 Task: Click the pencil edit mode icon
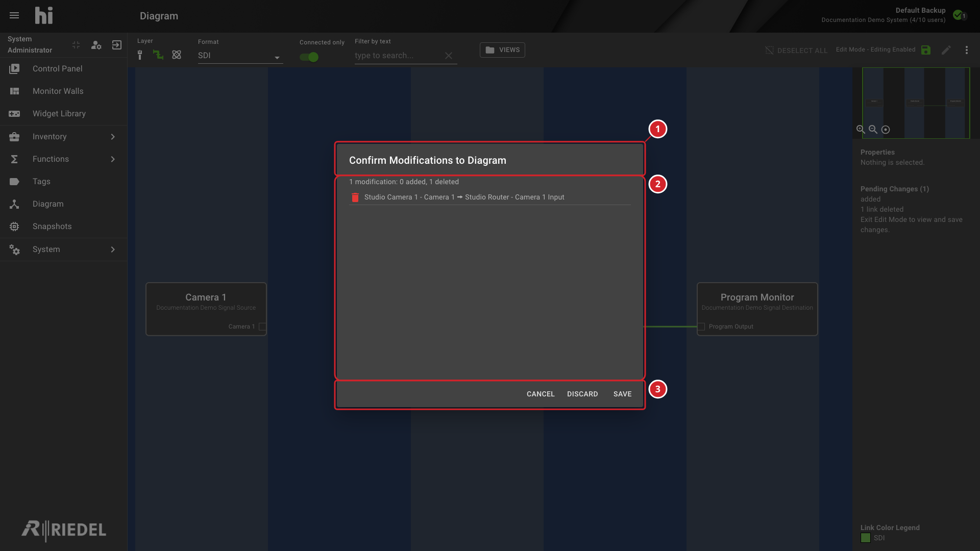[946, 50]
